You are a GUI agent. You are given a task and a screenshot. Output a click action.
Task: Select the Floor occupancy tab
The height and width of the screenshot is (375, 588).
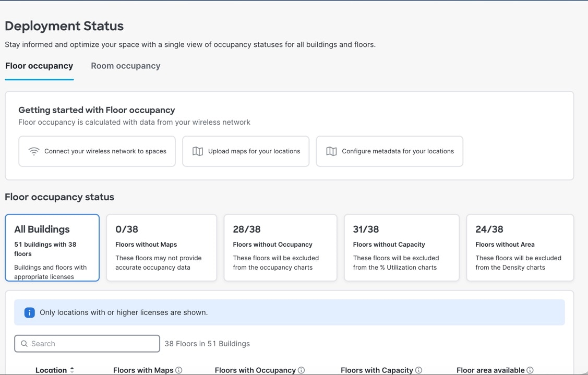[39, 66]
